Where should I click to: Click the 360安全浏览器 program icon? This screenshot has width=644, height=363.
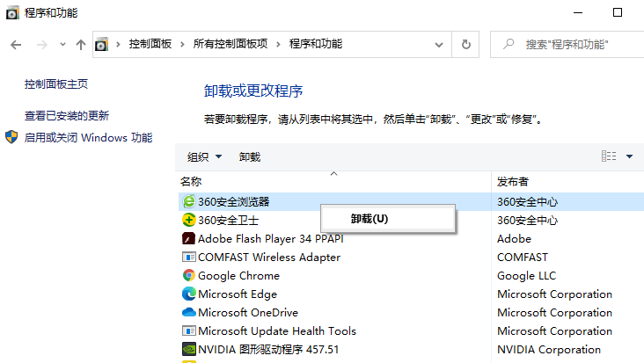pyautogui.click(x=188, y=201)
